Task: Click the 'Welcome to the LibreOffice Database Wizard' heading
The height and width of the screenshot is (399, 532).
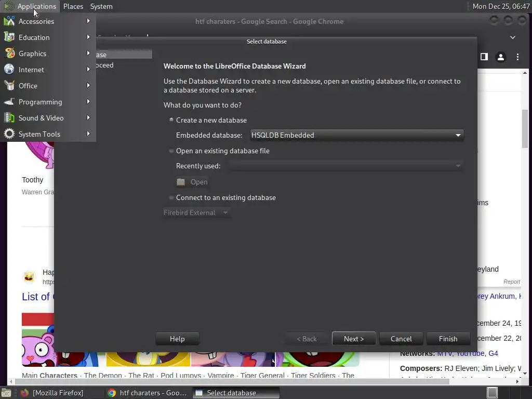Action: 234,66
